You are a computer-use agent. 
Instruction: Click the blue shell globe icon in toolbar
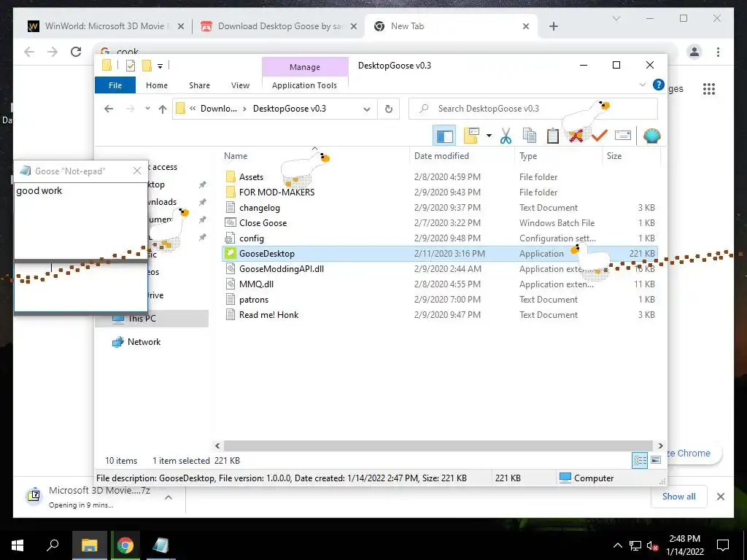point(651,136)
